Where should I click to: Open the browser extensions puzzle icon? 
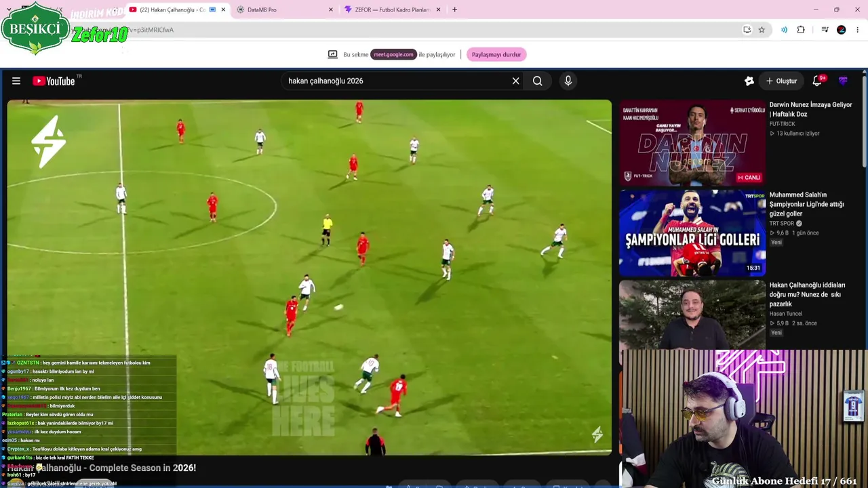[x=801, y=30]
